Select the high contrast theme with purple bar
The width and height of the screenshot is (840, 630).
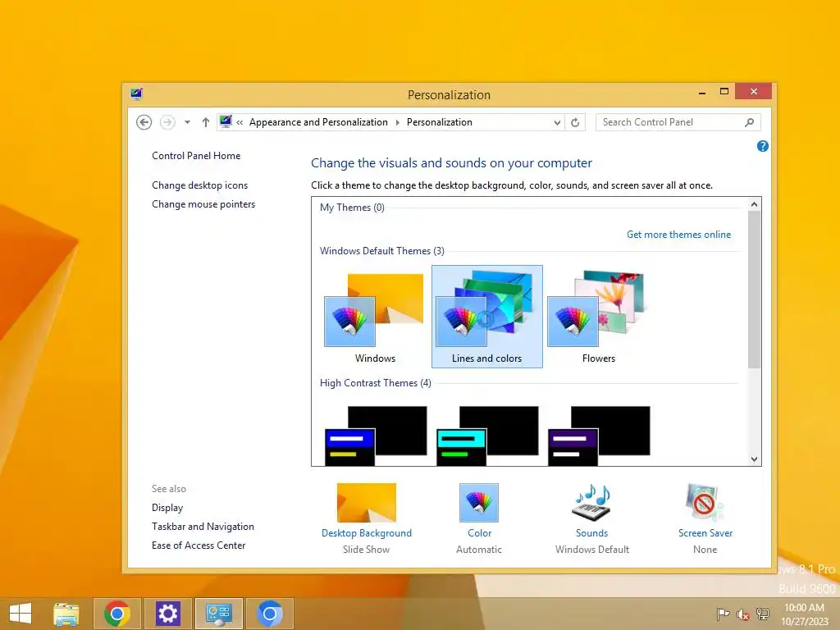pyautogui.click(x=599, y=436)
